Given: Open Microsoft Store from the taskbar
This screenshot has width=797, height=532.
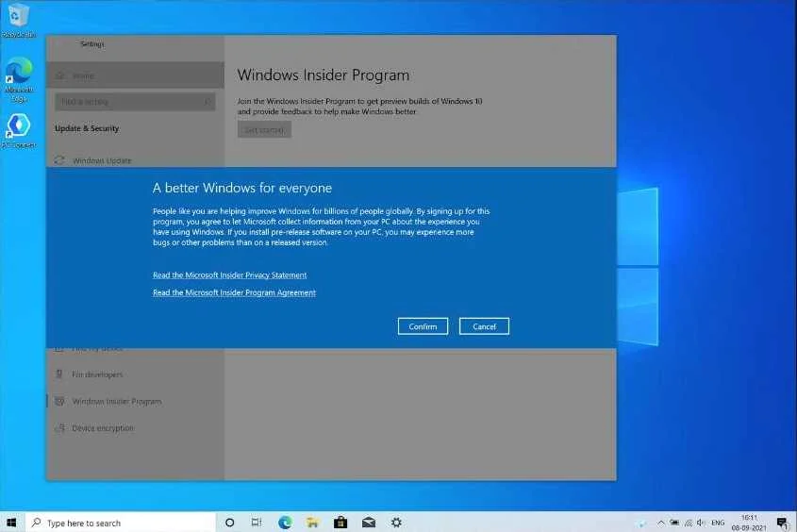Looking at the screenshot, I should pyautogui.click(x=340, y=523).
